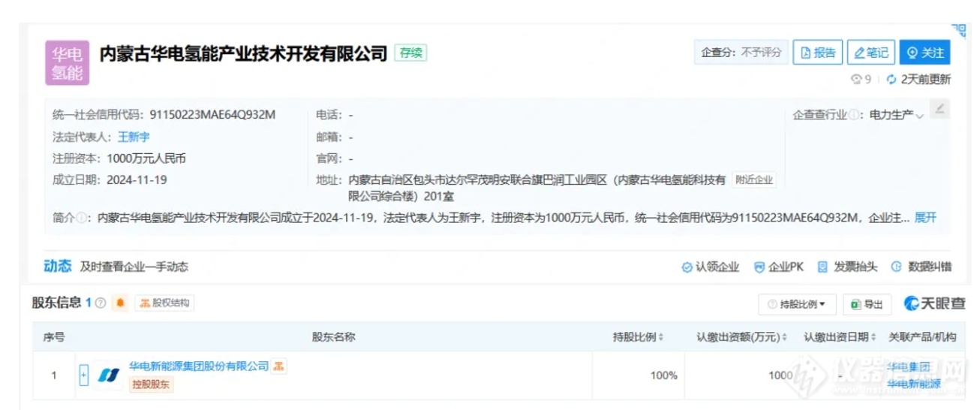Click the 华电氢能 company logo badge
Screen dimensions: 980x410
coord(67,62)
